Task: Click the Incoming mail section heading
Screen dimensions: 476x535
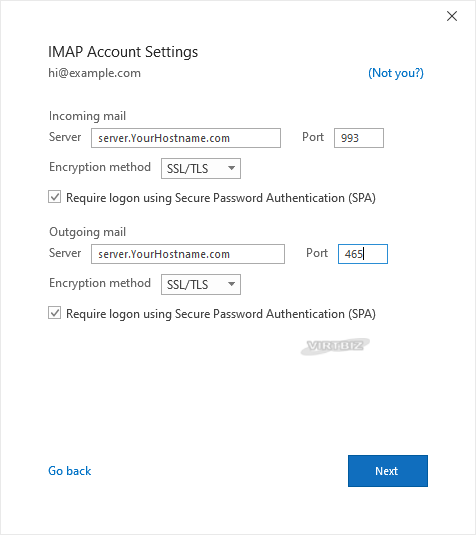Action: coord(87,116)
